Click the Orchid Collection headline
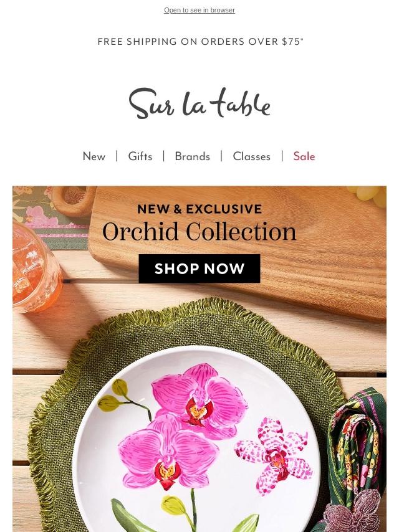399x532 pixels. [199, 232]
